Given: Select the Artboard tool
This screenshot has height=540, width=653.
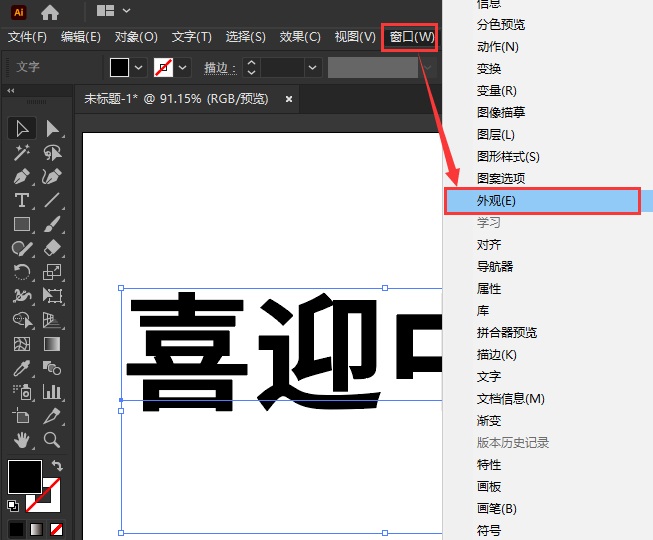Looking at the screenshot, I should (22, 416).
